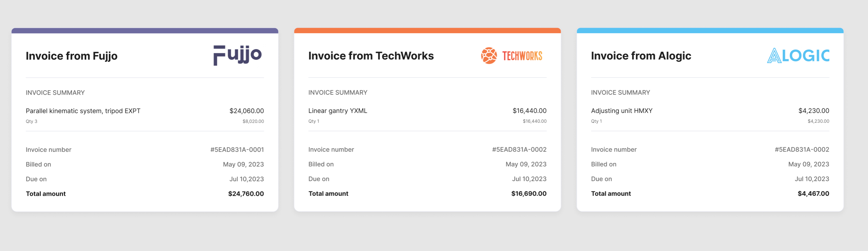Screen dimensions: 868x251
Task: Click the TechWorks logo
Action: click(511, 56)
